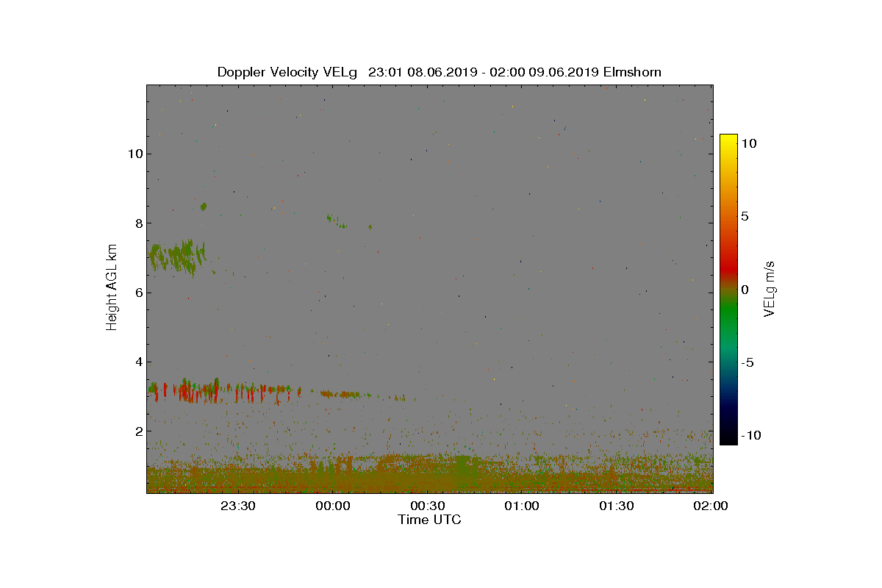The image size is (882, 588).
Task: Click the height tick label 10
Action: (x=135, y=154)
